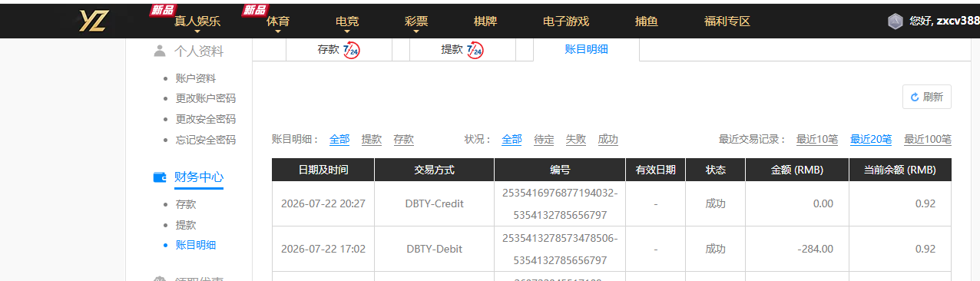This screenshot has height=281, width=980.
Task: Open the 彩票 menu
Action: [x=416, y=21]
